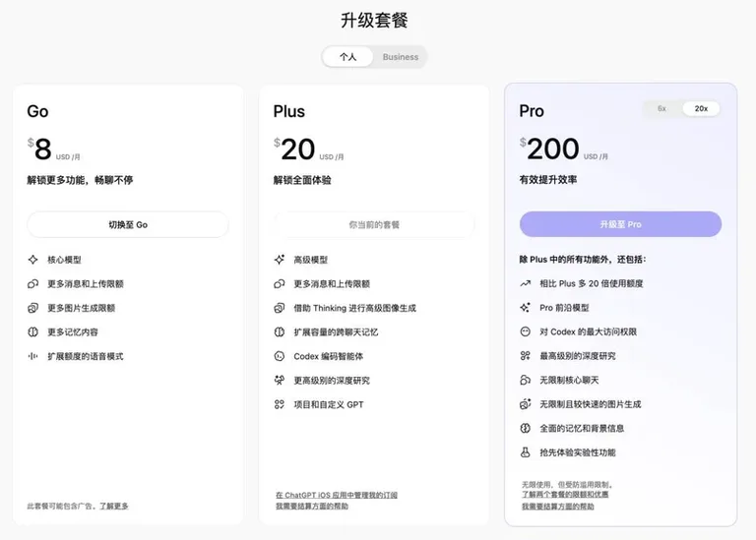Select the 个人 plan tab
756x540 pixels.
[x=347, y=57]
